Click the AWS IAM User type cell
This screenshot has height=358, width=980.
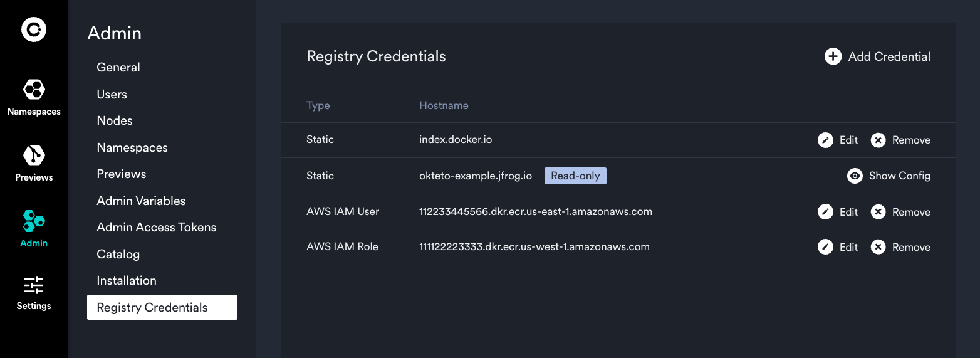343,211
